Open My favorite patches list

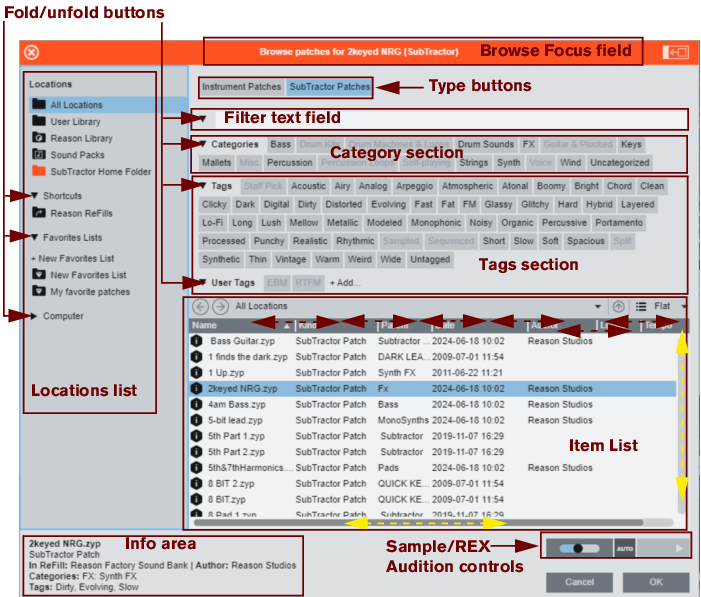click(x=89, y=292)
